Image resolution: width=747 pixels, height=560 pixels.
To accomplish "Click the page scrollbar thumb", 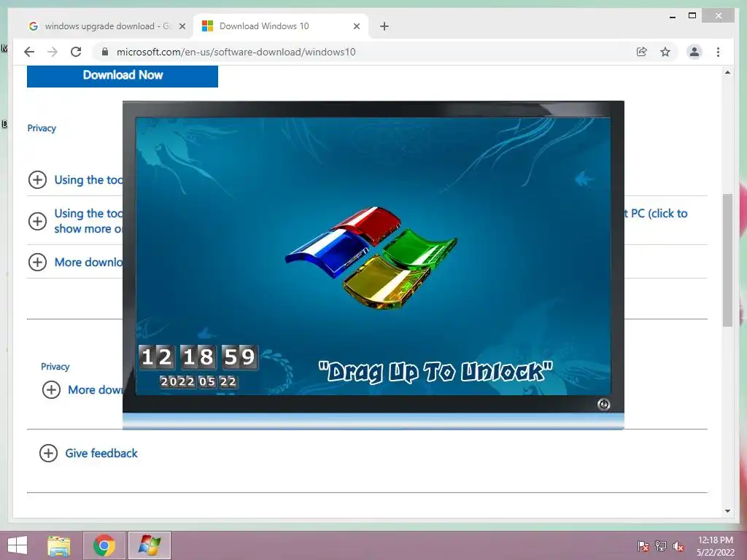I will (x=727, y=260).
